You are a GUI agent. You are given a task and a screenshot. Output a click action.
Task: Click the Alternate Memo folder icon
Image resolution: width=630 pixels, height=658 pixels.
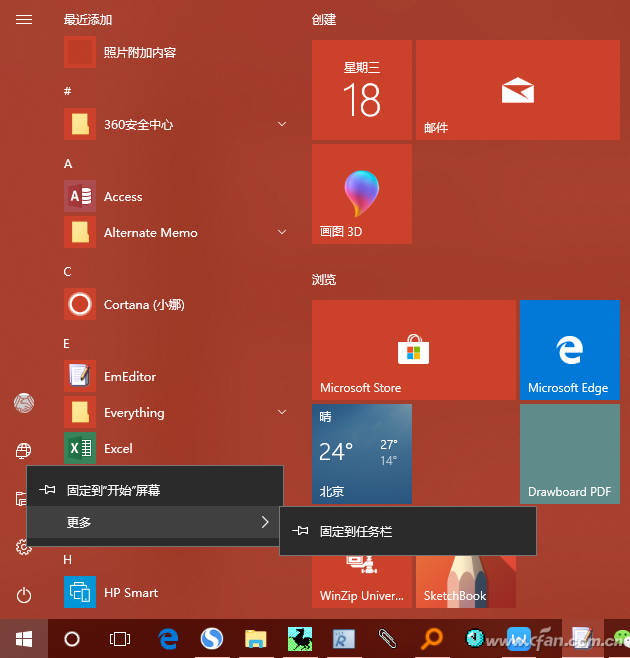point(80,232)
